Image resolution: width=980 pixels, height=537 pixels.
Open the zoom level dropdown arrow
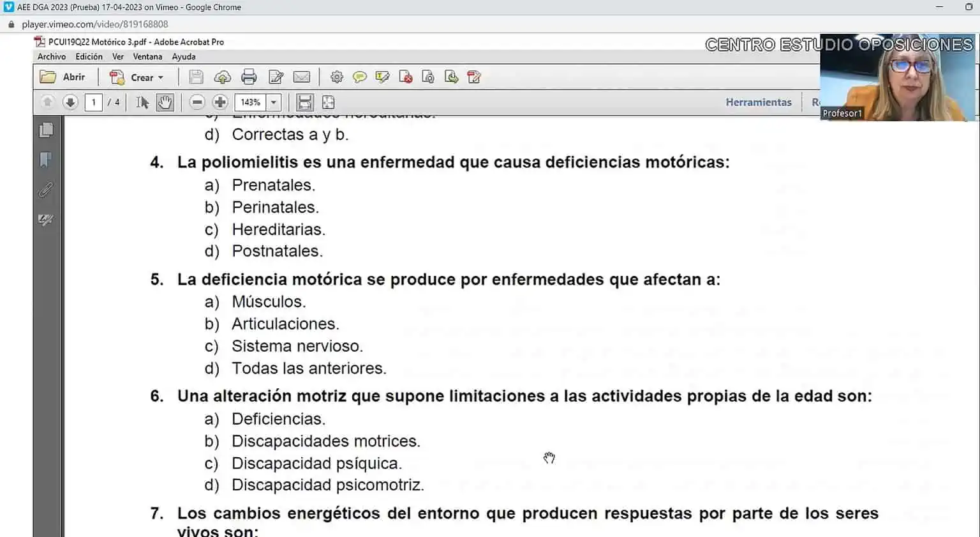[x=274, y=102]
